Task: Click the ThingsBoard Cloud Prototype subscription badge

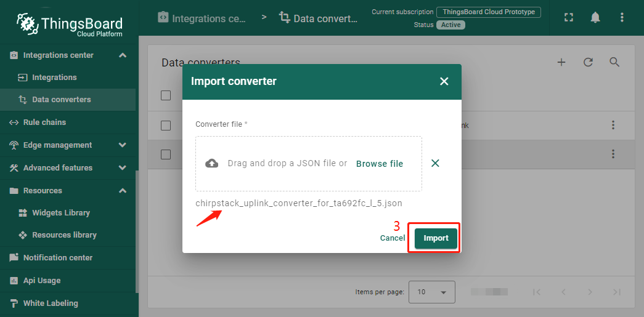Action: 488,12
